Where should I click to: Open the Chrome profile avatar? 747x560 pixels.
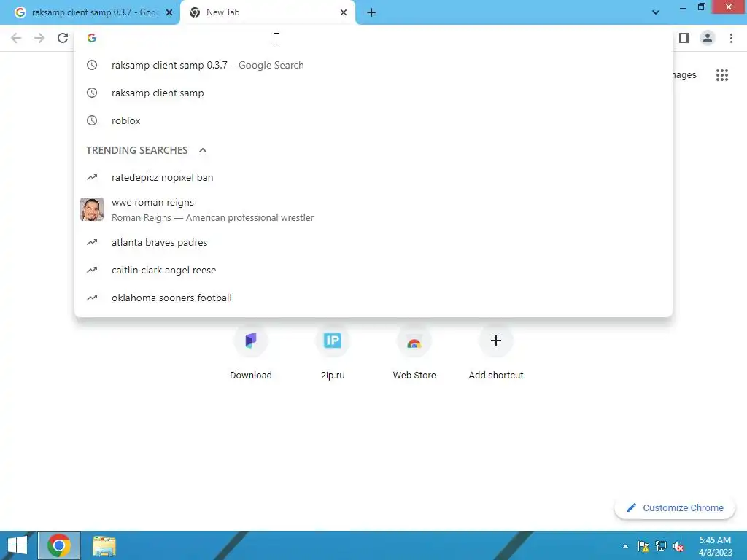(x=708, y=38)
